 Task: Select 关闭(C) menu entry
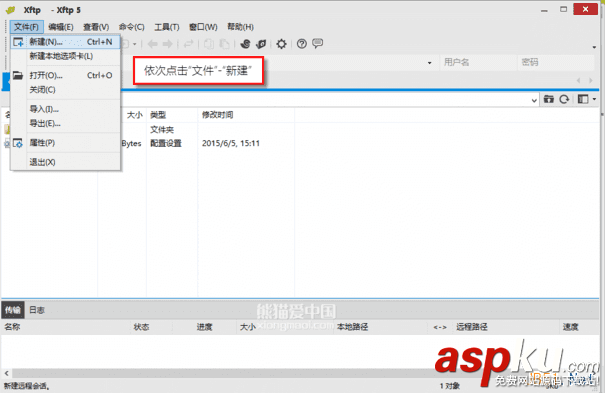[66, 90]
